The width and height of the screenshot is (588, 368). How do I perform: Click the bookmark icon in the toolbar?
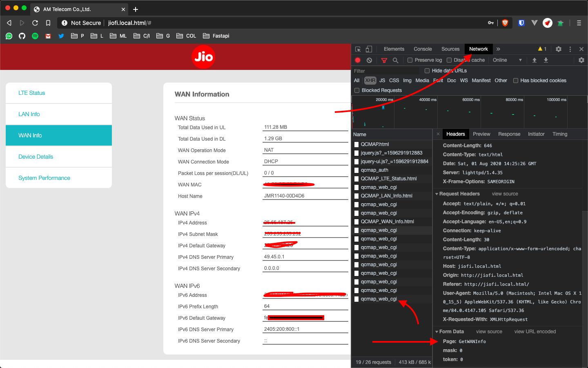(x=48, y=23)
